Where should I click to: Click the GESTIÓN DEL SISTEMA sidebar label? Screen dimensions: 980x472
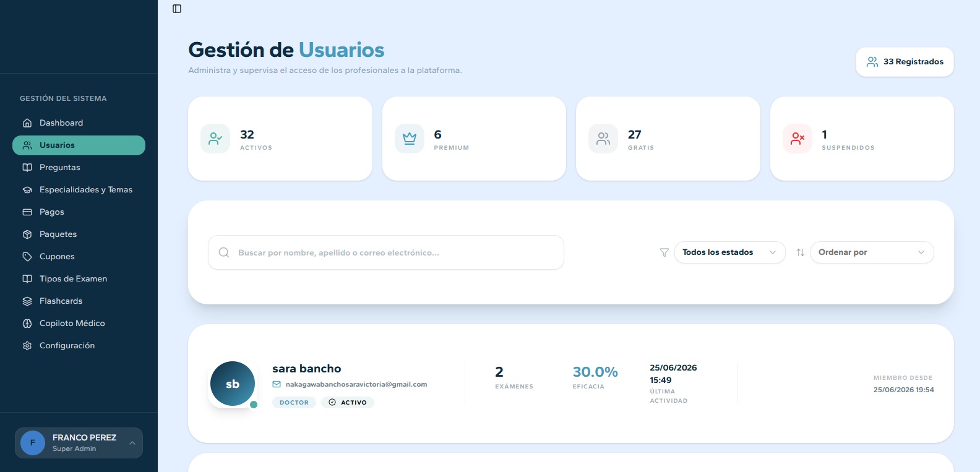pyautogui.click(x=63, y=98)
